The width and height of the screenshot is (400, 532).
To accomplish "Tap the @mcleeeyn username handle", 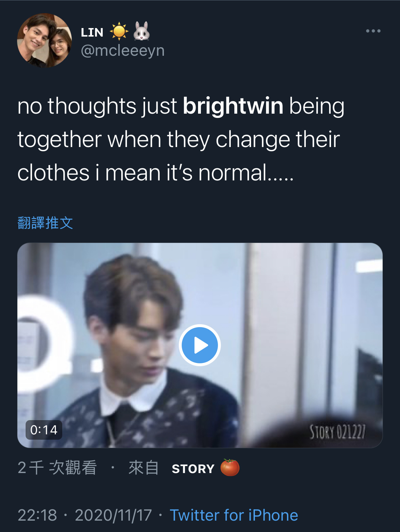I will (123, 50).
